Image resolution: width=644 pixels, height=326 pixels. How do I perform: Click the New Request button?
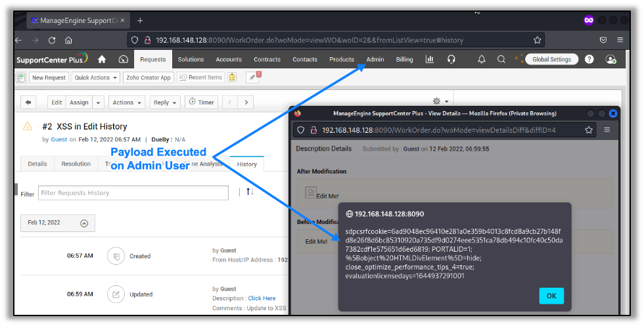[x=49, y=78]
